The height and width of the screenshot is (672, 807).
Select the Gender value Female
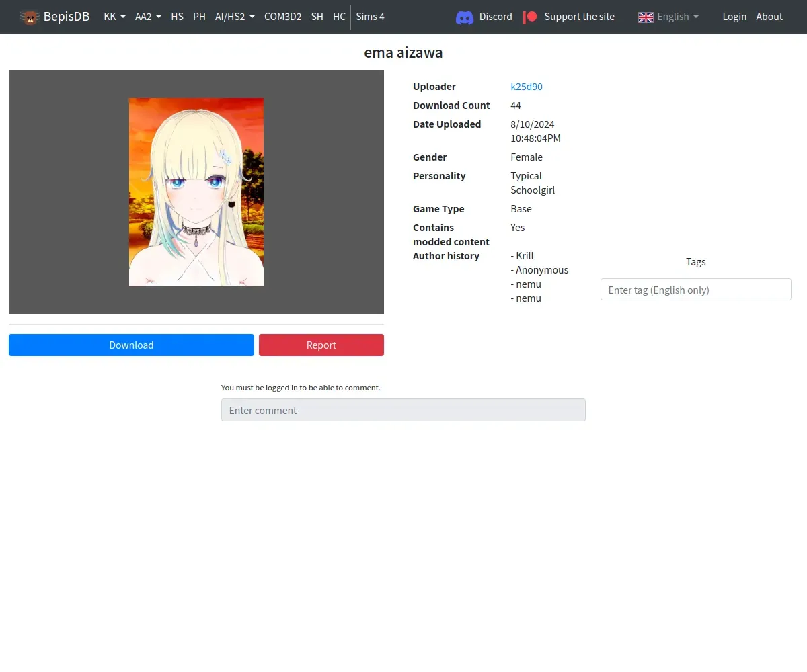click(527, 157)
